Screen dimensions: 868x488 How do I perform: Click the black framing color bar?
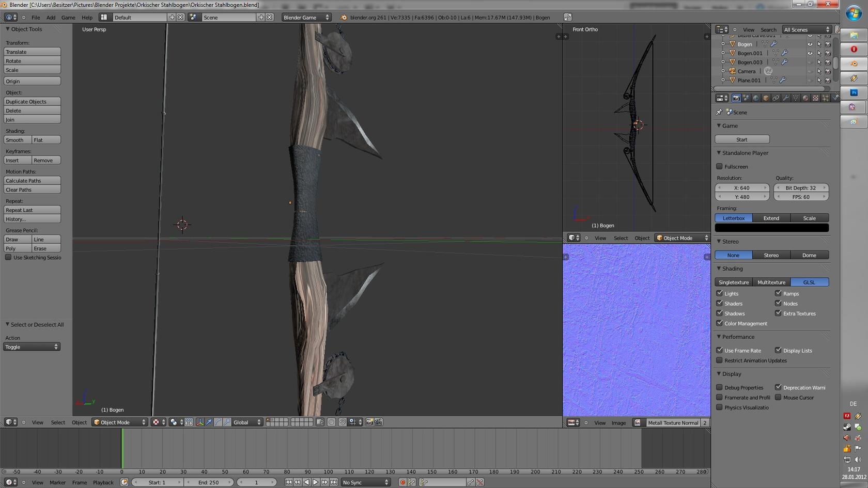[771, 228]
